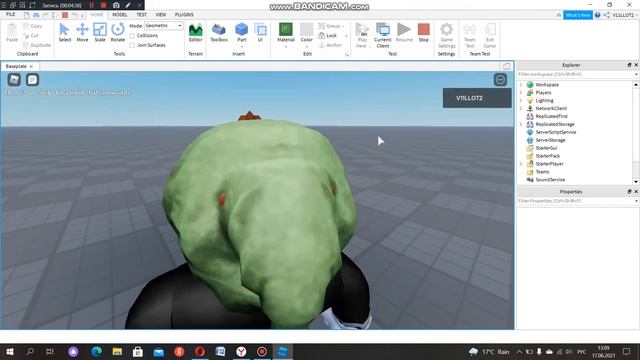640x360 pixels.
Task: Select ServerScriptService in Explorer
Action: coord(556,132)
